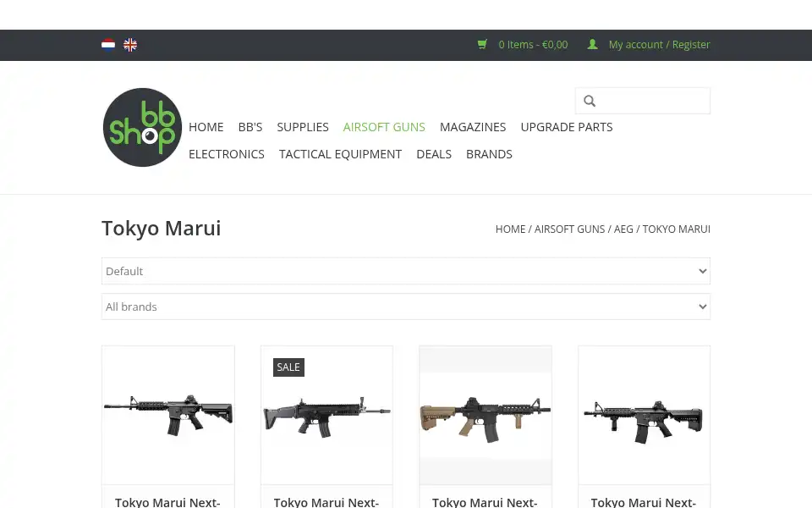Open the fourth product's rifle thumbnail

645,415
